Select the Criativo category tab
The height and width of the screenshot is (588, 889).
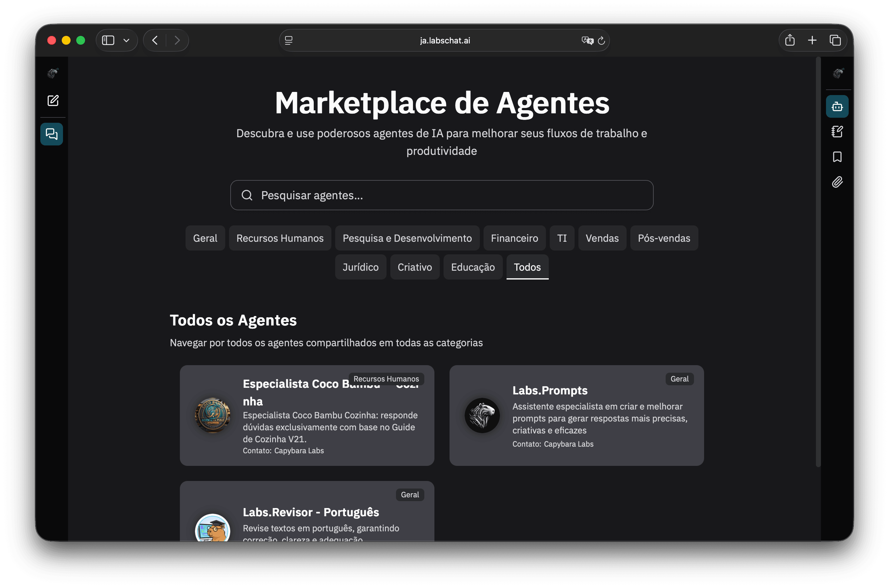coord(415,267)
